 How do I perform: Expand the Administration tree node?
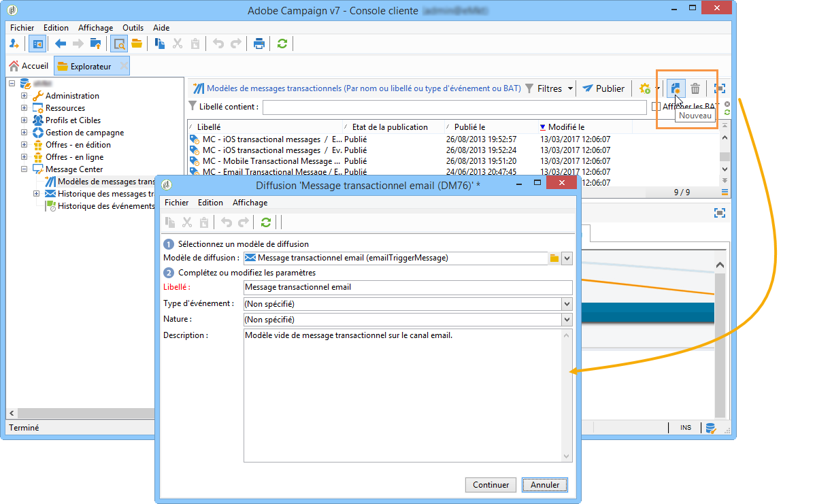24,96
